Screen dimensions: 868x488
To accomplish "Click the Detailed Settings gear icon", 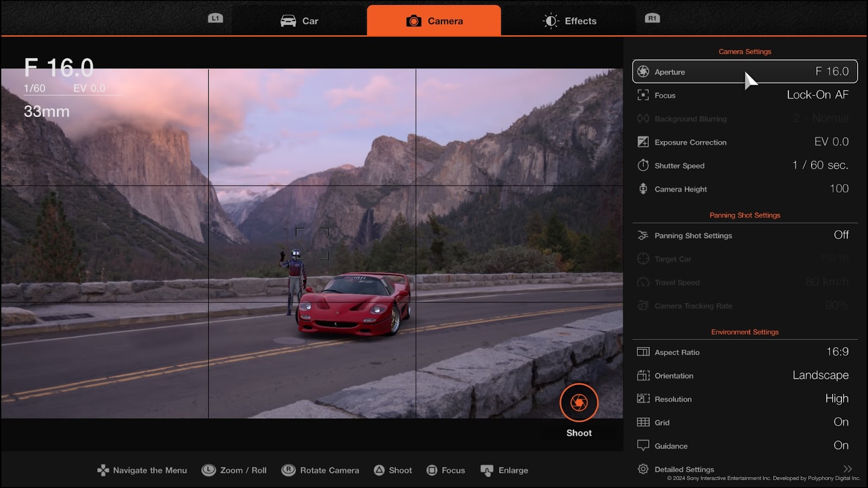I will (x=643, y=469).
